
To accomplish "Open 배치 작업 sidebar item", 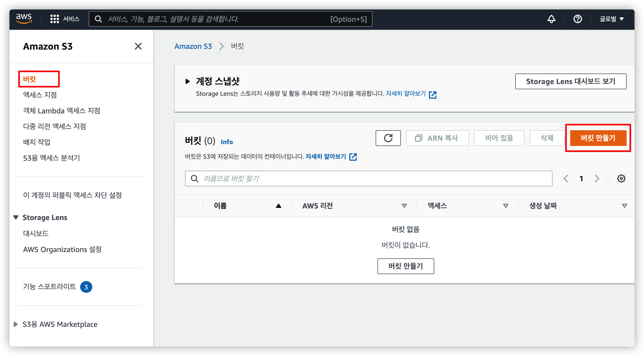I will click(x=37, y=142).
